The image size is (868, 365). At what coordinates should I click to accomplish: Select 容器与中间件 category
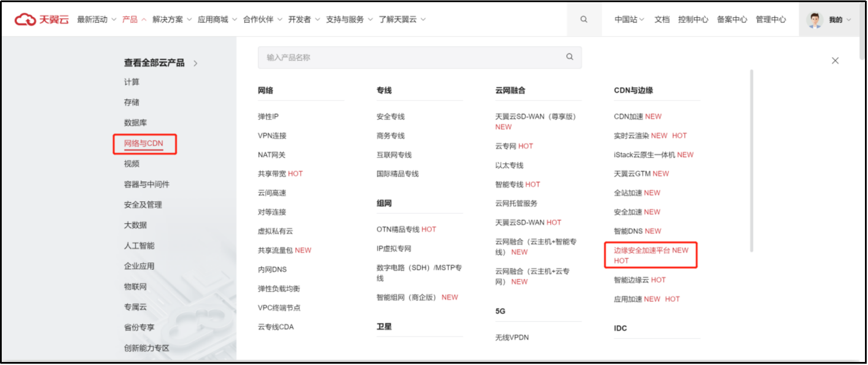(147, 184)
